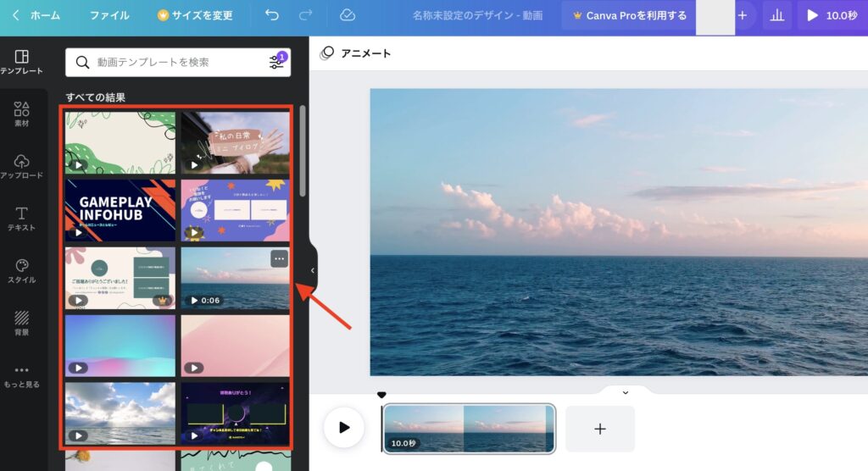Play the timeline video
Image resolution: width=868 pixels, height=471 pixels.
coord(344,427)
